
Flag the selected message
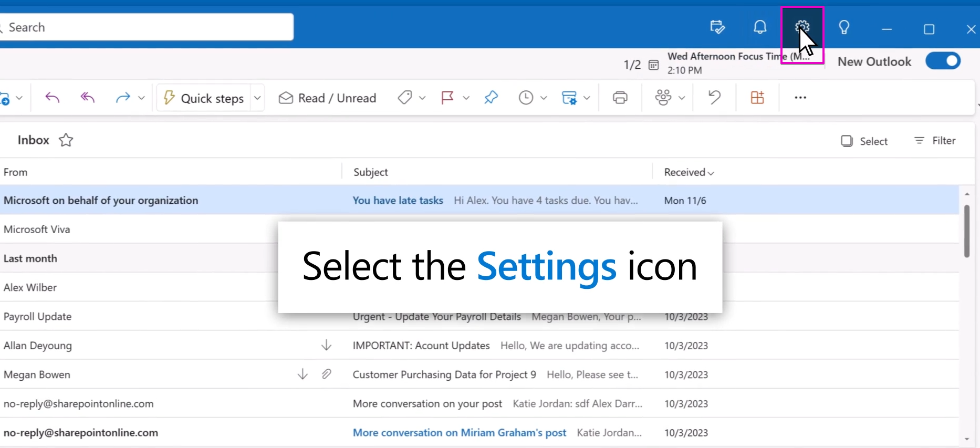pos(447,98)
